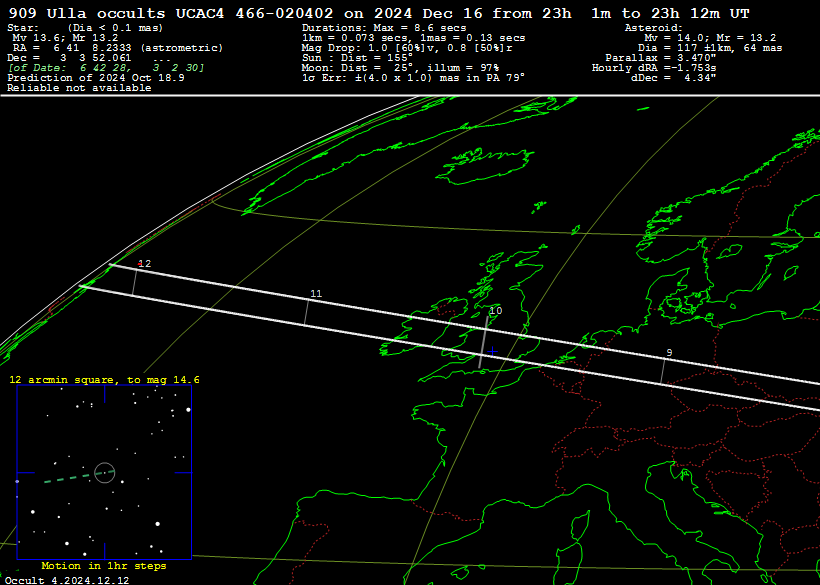Open the star chart inset
Screen dimensions: 820x585
tap(104, 472)
